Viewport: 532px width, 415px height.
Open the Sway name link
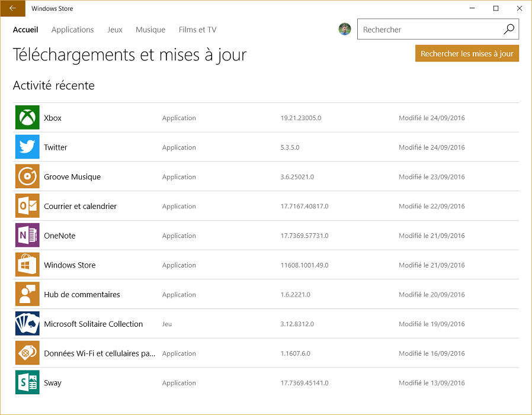(53, 383)
